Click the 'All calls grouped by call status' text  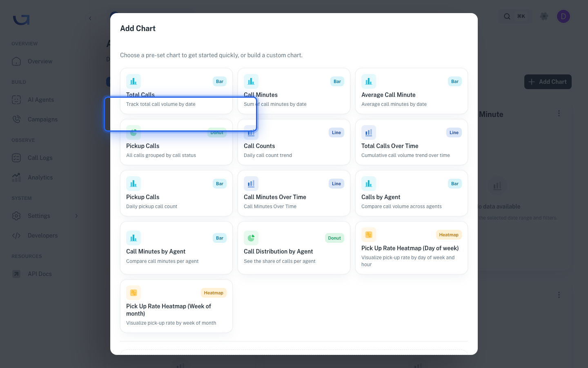point(161,155)
